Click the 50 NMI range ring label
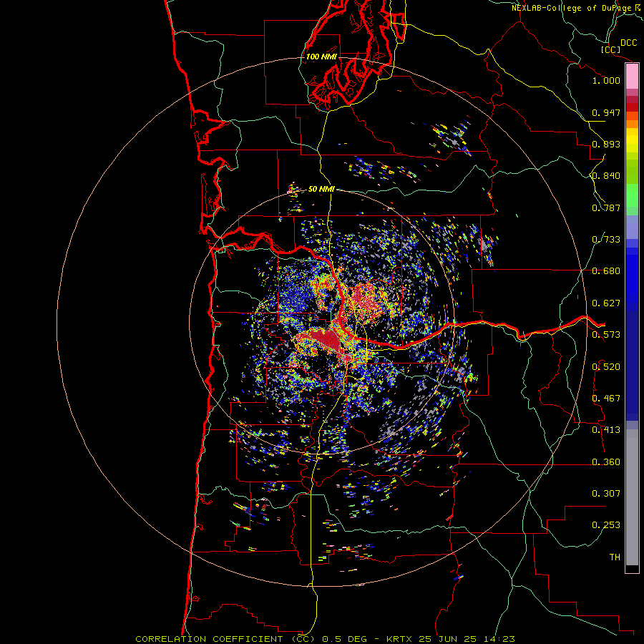 pyautogui.click(x=321, y=189)
